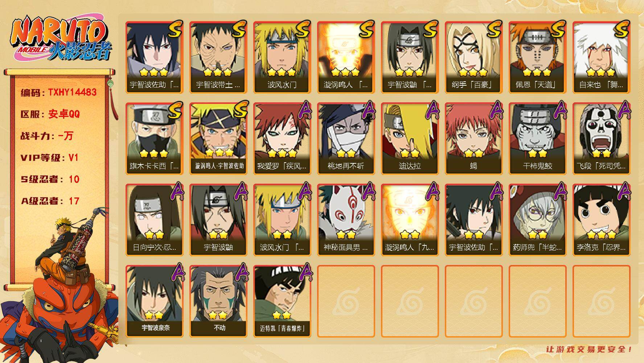Viewport: 644px width, 363px height.
Task: Click the 干柿鬼鲛 ninja card
Action: pos(537,138)
